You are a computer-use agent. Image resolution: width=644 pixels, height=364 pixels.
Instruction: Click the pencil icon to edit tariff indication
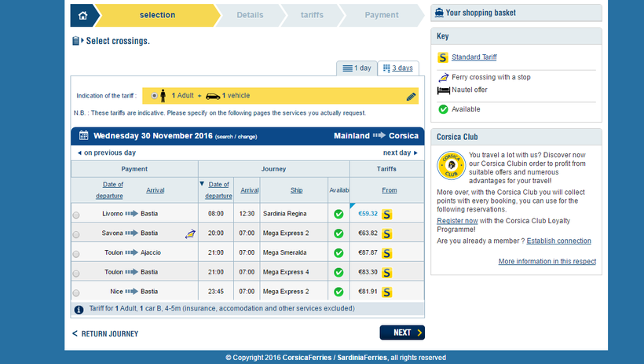click(x=411, y=97)
